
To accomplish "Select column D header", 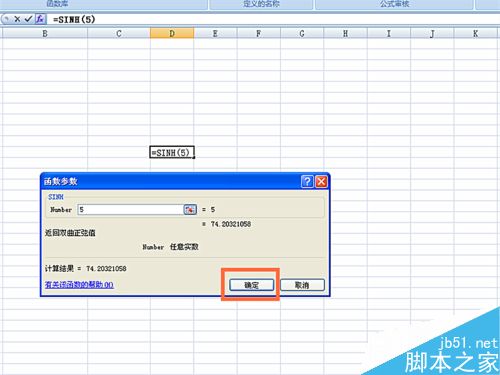I will coord(172,33).
